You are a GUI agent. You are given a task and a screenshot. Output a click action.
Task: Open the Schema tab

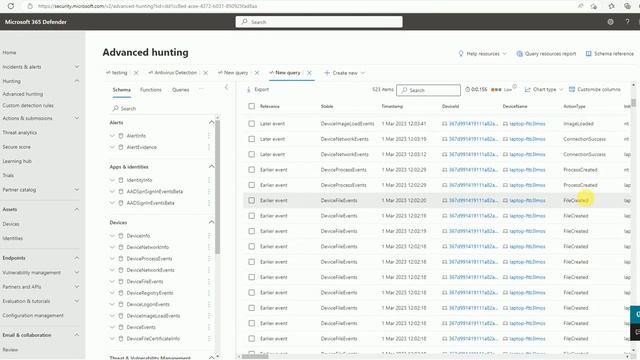(x=122, y=90)
